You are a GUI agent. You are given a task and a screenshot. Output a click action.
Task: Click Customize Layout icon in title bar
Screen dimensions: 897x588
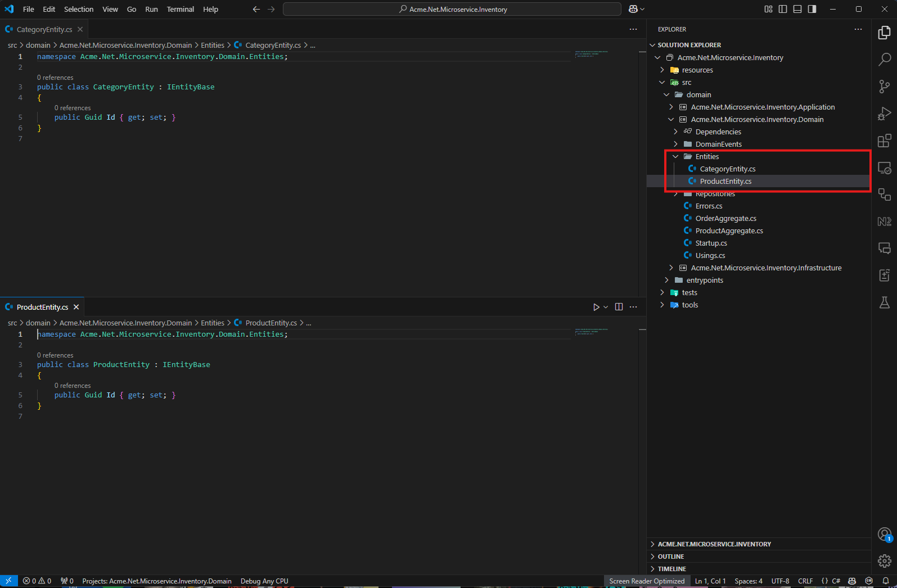tap(768, 9)
